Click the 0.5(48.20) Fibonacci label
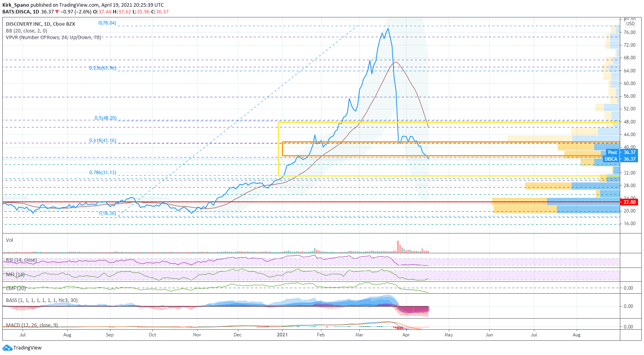 pos(105,118)
